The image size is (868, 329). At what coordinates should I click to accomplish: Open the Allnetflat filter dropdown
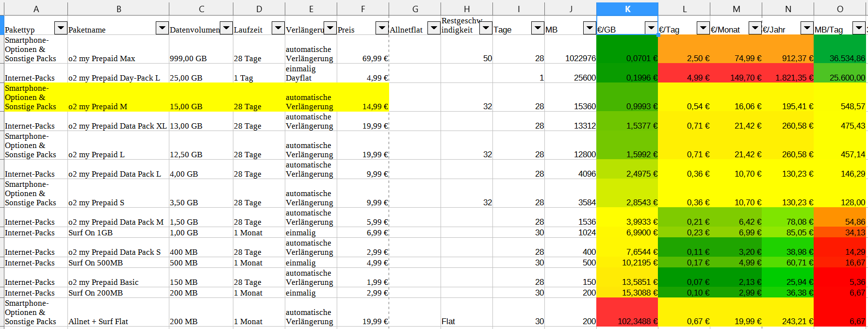point(434,28)
